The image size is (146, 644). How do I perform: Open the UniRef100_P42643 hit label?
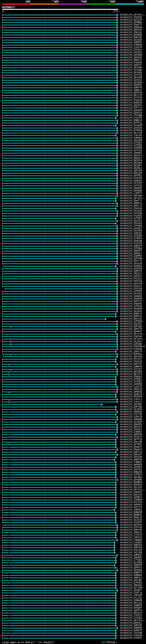[x=131, y=17]
